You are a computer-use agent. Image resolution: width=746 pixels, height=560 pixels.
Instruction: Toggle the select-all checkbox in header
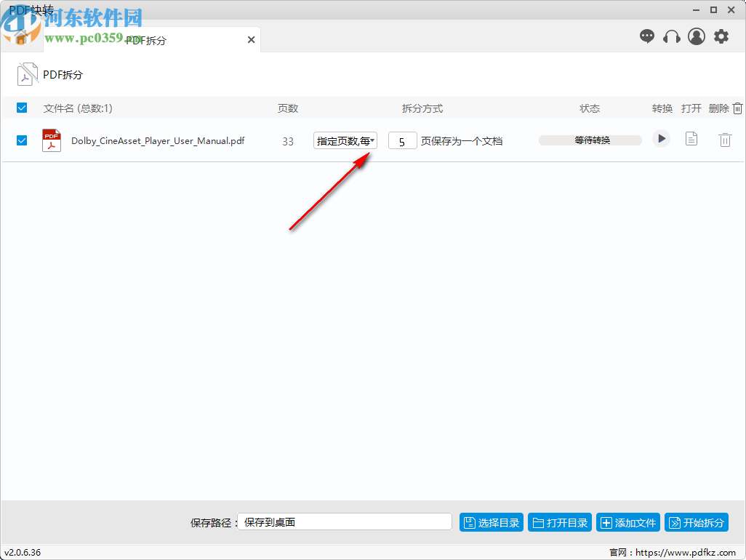click(21, 107)
